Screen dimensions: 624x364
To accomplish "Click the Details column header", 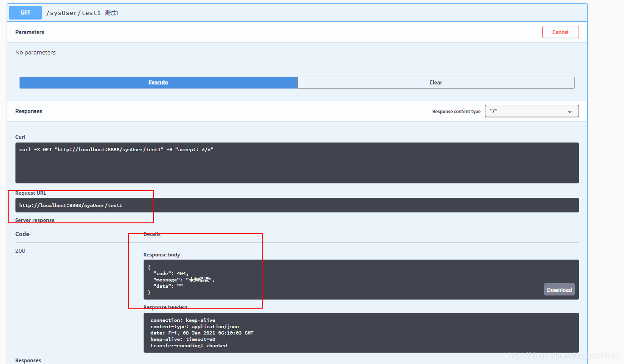I will tap(152, 234).
